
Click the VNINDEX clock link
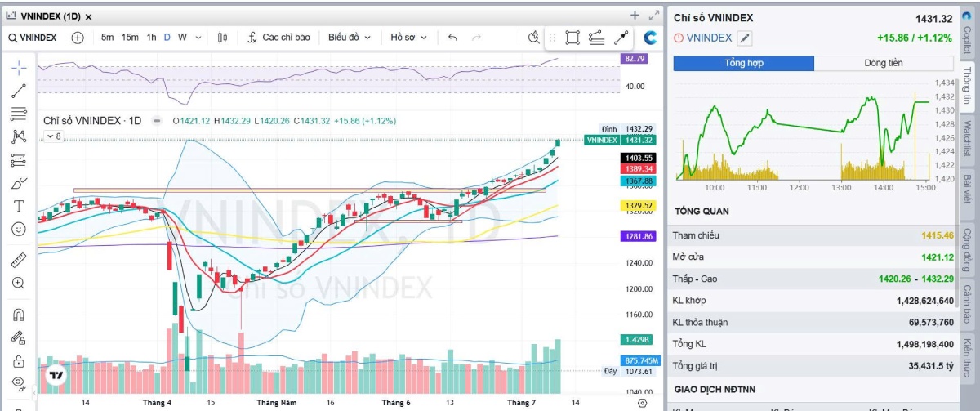pyautogui.click(x=703, y=38)
